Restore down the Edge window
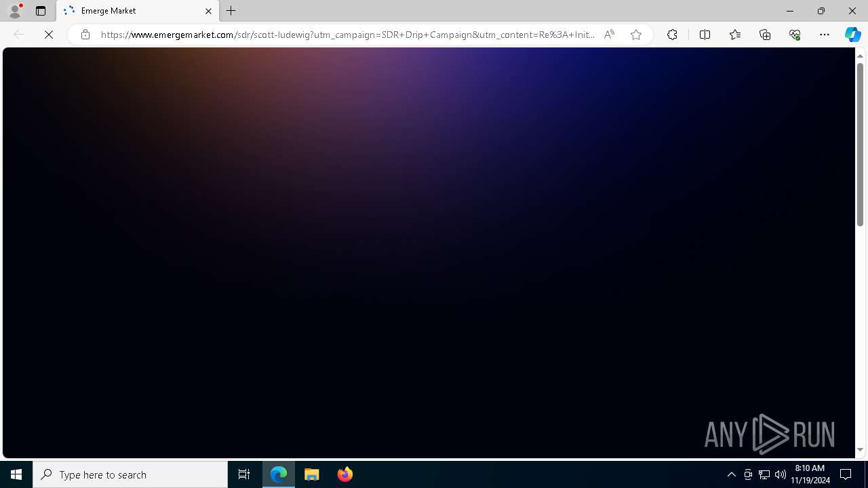 pyautogui.click(x=821, y=11)
